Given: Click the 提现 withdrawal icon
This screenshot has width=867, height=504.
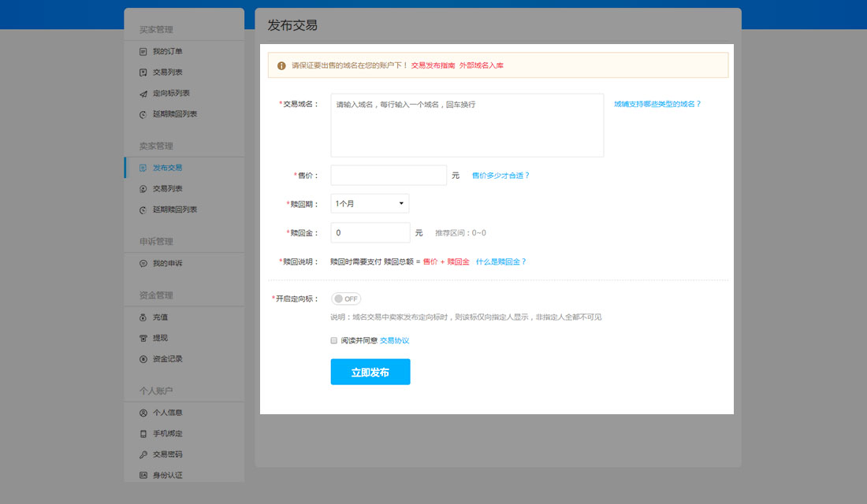Looking at the screenshot, I should click(x=143, y=339).
